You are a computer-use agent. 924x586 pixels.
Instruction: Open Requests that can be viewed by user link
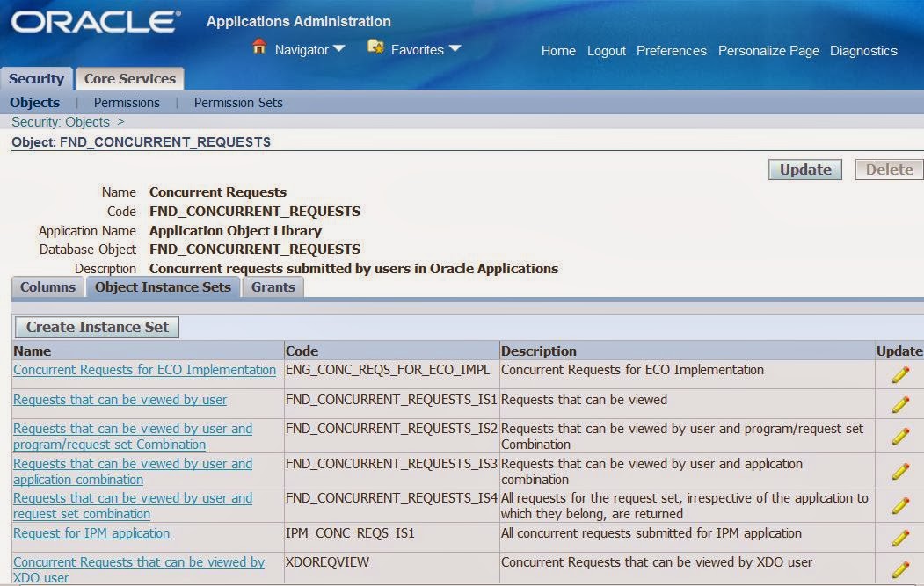[x=120, y=399]
